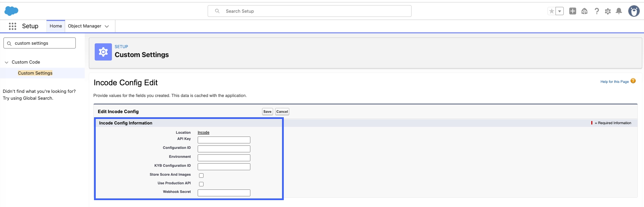Click the Trailhead guidance icon

coord(584,11)
